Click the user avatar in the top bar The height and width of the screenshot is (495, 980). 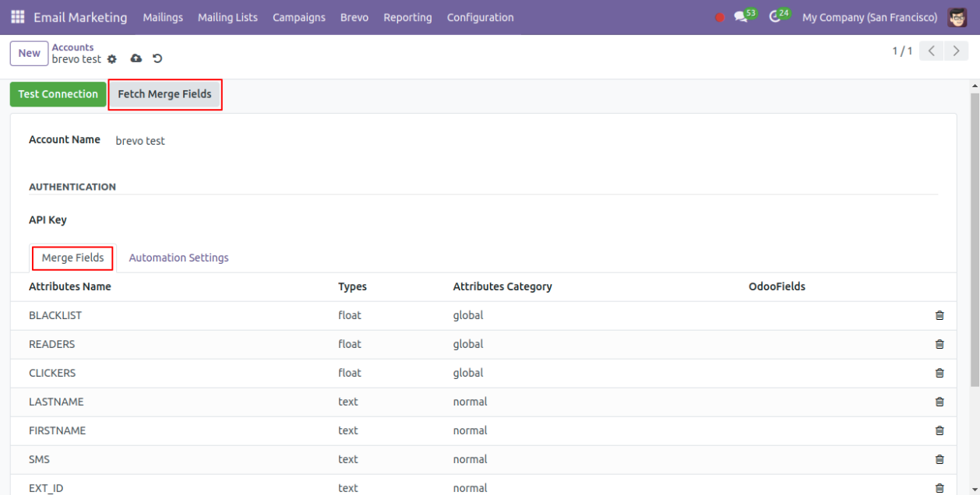[x=957, y=17]
